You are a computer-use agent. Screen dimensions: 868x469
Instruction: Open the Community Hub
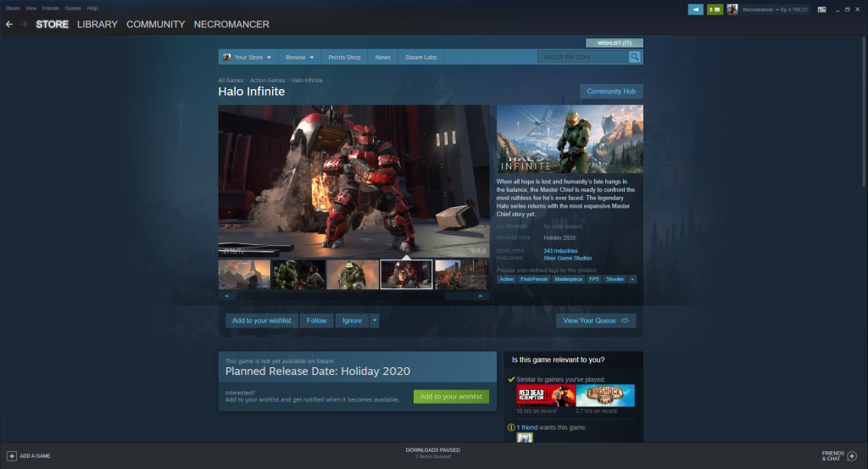point(611,92)
